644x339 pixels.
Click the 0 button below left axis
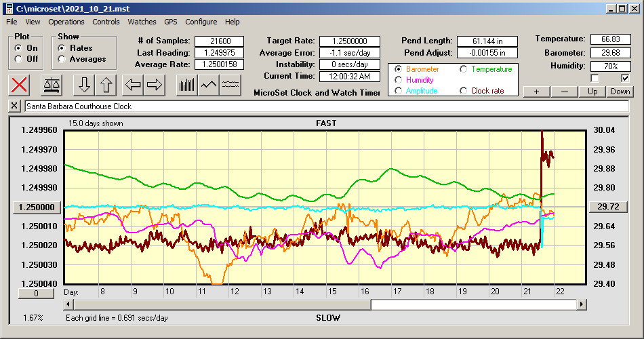click(36, 294)
